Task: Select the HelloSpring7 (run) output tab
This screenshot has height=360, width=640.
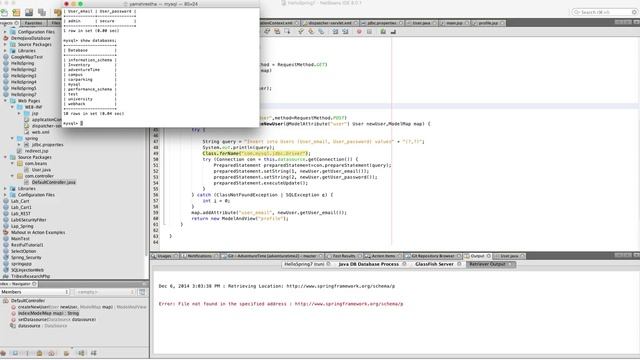Action: [x=304, y=264]
